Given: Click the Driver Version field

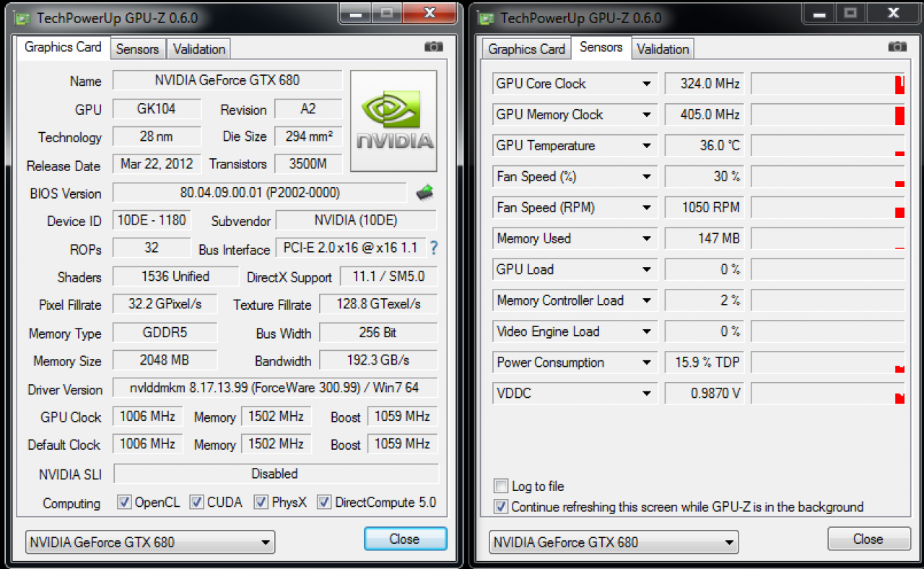Looking at the screenshot, I should (275, 388).
